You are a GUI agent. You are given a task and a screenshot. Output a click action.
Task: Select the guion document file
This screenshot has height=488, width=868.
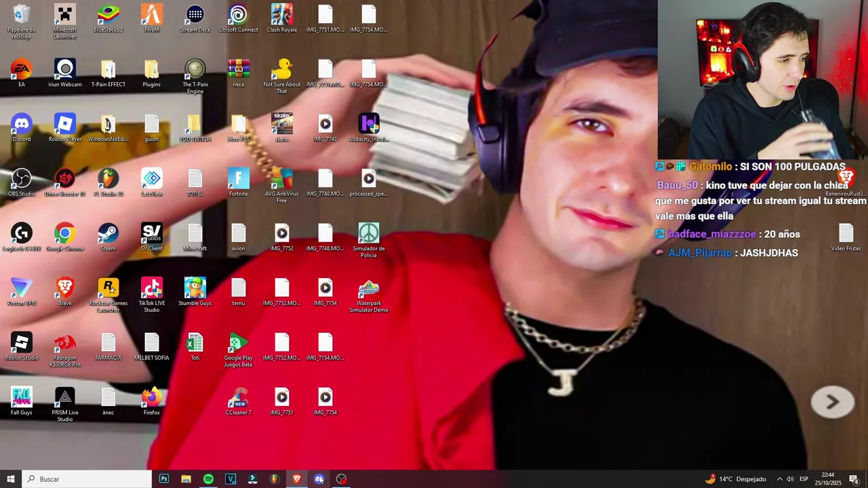click(152, 128)
